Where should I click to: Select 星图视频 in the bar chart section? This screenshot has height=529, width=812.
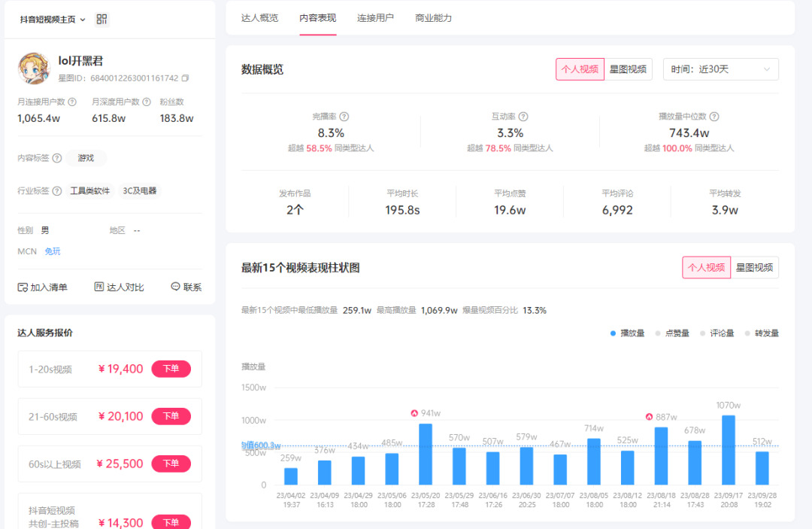tap(754, 267)
